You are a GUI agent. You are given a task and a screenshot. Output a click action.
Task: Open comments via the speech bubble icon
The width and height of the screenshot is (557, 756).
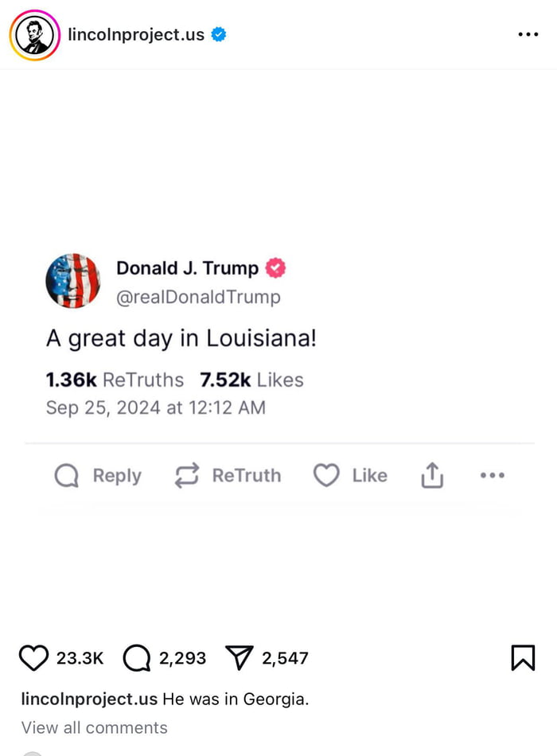pos(138,657)
